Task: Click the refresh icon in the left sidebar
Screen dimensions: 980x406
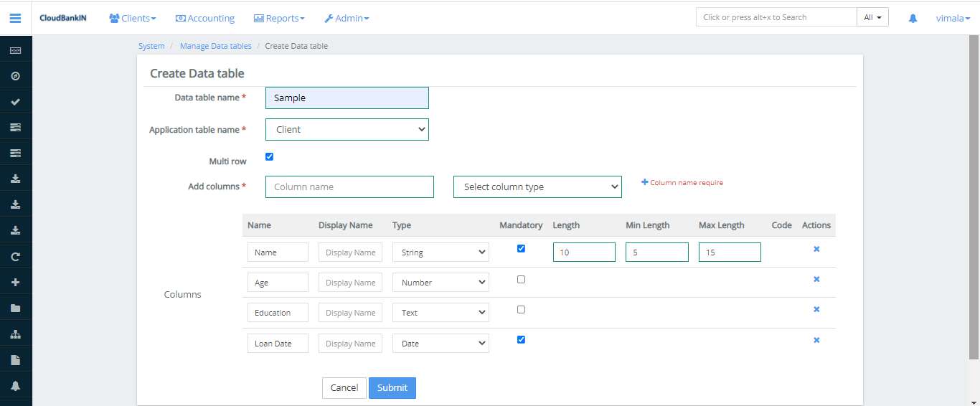Action: point(15,257)
